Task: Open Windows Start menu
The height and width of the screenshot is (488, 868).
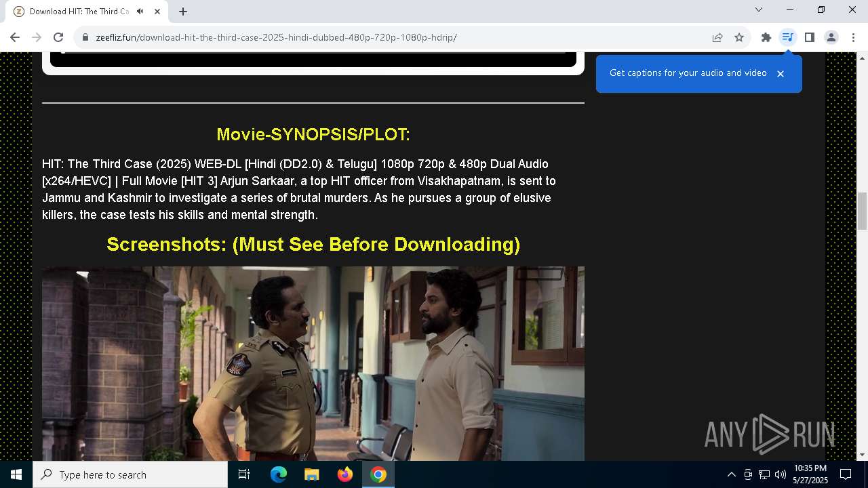Action: click(16, 474)
